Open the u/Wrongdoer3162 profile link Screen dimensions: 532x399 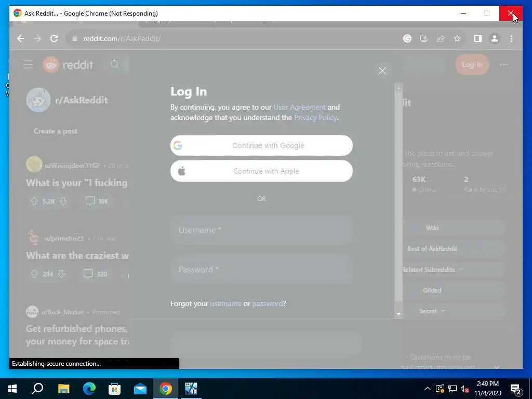[72, 166]
